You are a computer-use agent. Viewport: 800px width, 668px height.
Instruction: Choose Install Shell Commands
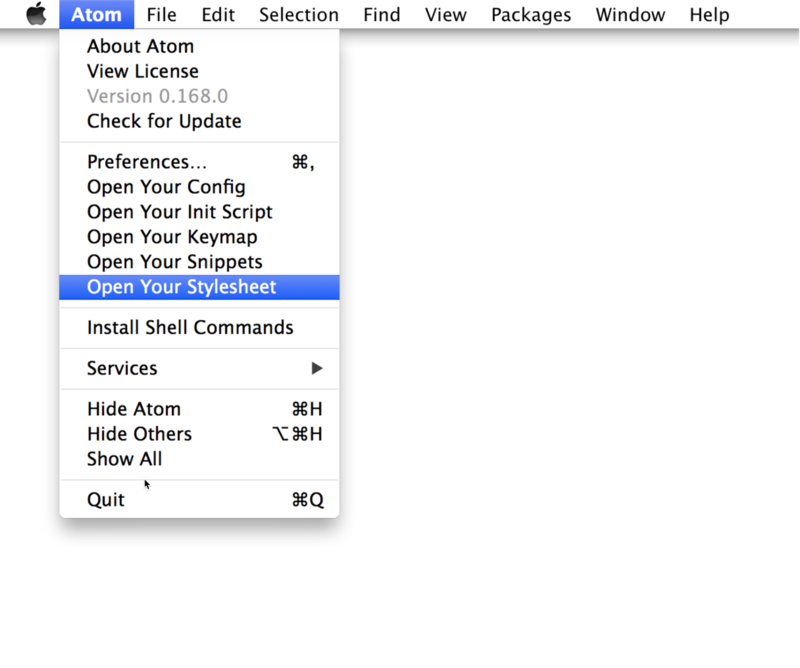pos(190,328)
